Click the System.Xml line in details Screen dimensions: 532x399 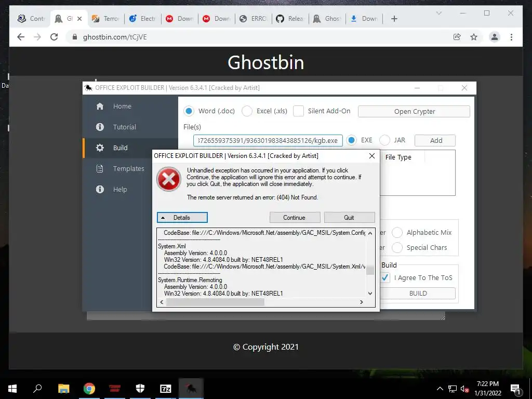click(x=171, y=246)
